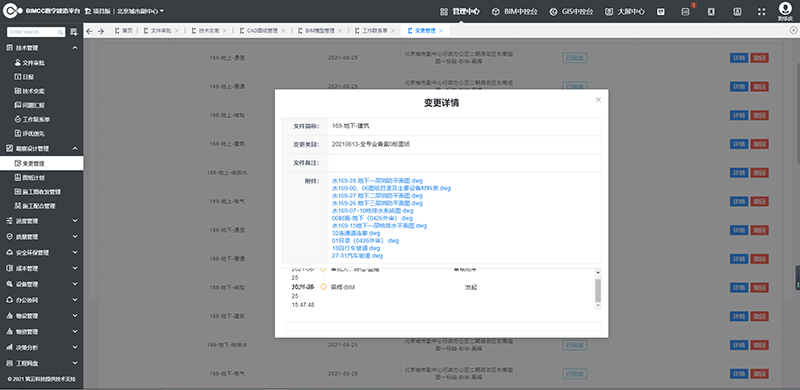
Task: Expand the 设备管理 section
Action: click(x=42, y=284)
